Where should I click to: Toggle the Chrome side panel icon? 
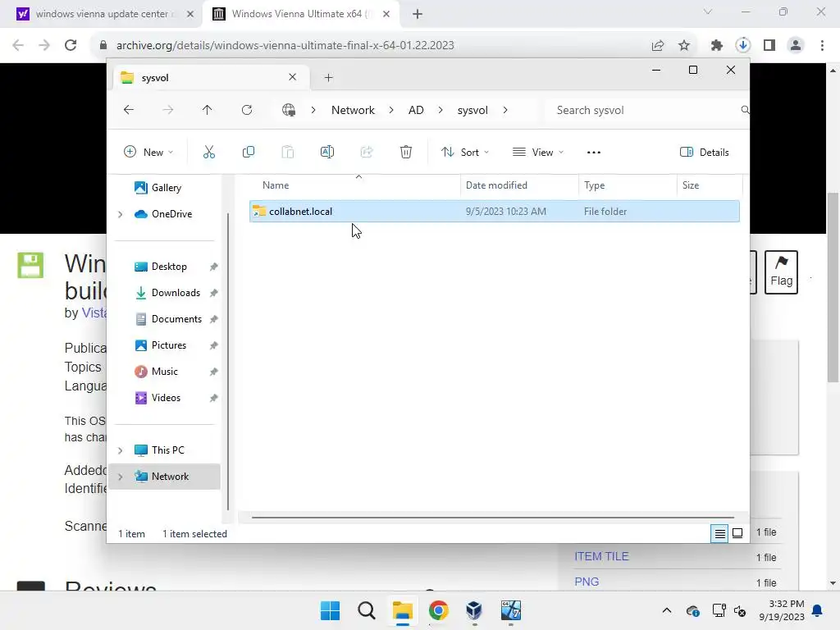click(x=769, y=46)
